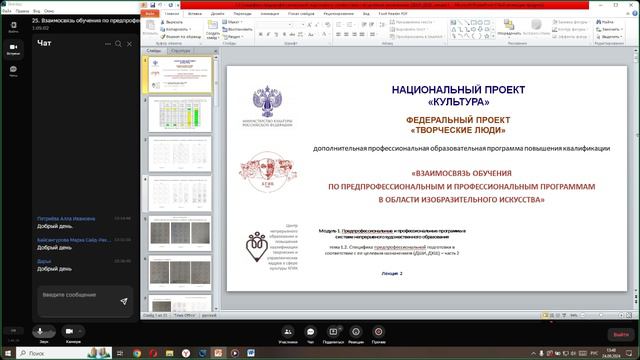The image size is (640, 360).
Task: Open the Find tool with binoculars icon
Action: click(x=605, y=22)
